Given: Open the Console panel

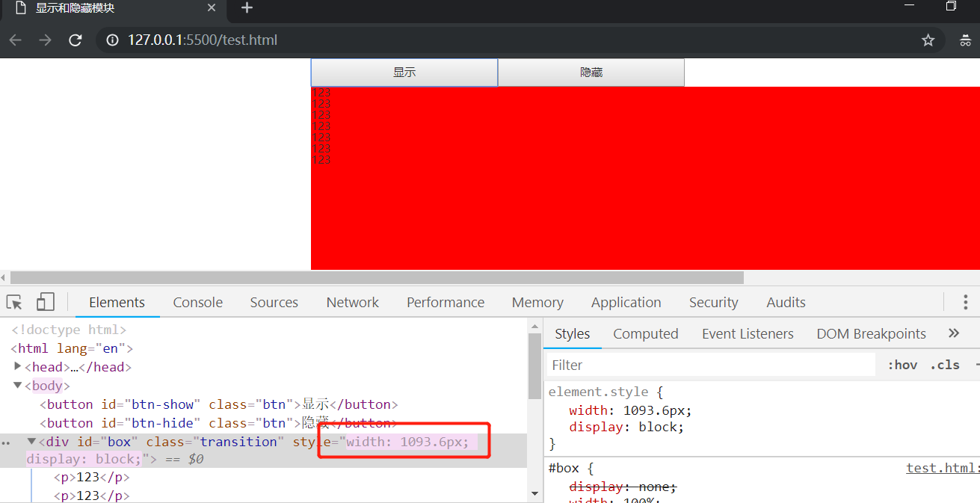Looking at the screenshot, I should click(198, 303).
